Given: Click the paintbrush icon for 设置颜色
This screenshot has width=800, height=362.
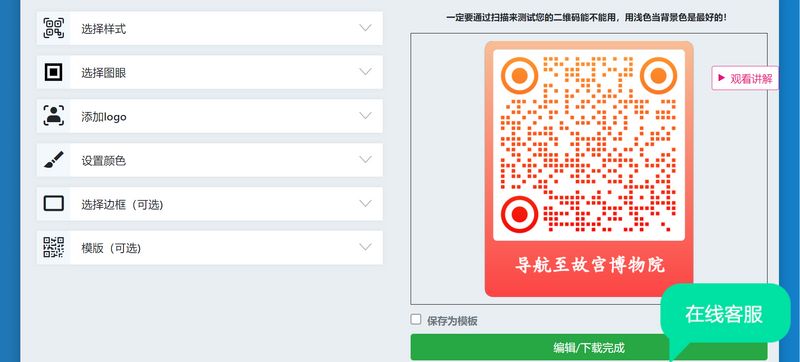Looking at the screenshot, I should [x=54, y=160].
